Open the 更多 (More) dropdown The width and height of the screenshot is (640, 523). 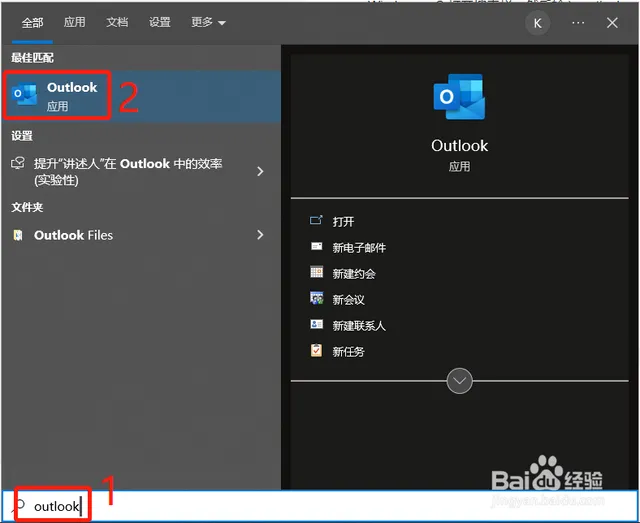[208, 22]
